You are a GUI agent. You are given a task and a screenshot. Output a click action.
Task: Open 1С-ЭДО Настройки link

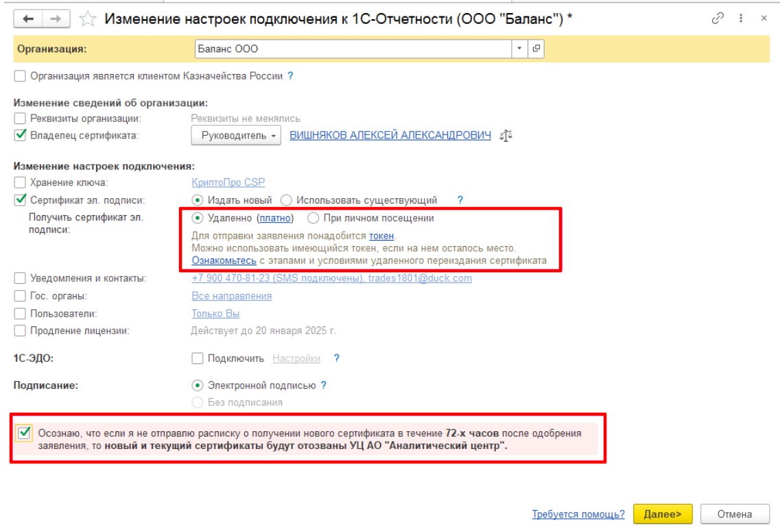[296, 358]
